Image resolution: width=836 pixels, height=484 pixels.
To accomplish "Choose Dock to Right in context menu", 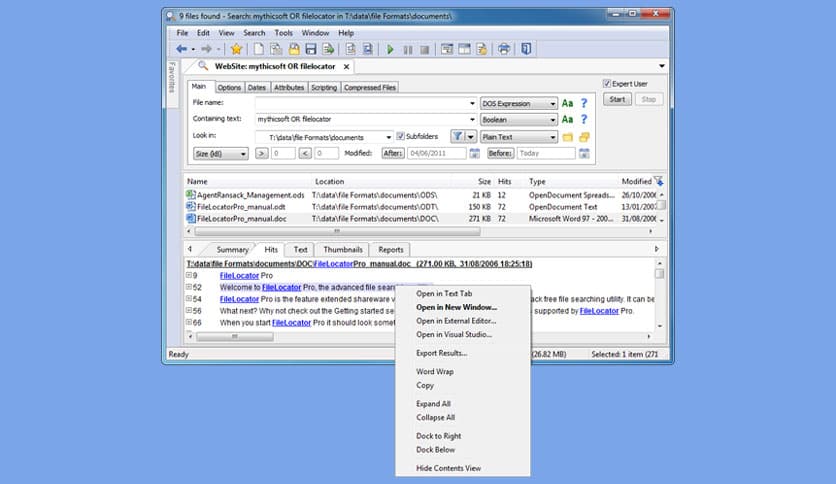I will [438, 436].
